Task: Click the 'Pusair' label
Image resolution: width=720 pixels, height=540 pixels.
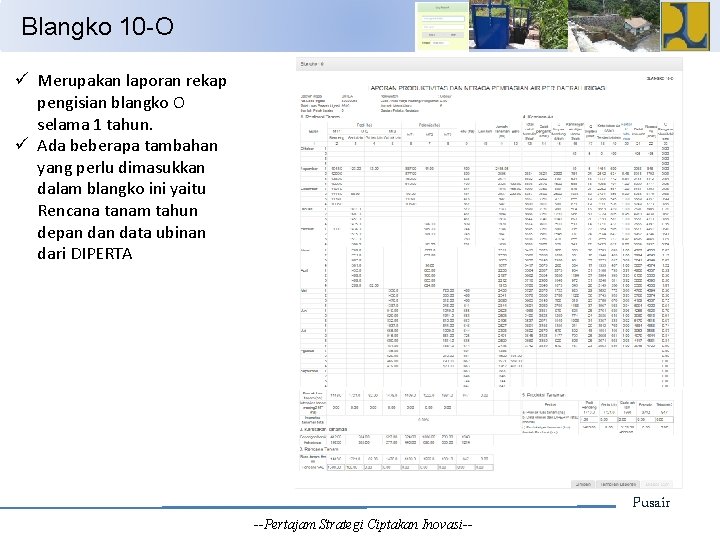Action: coord(651,503)
